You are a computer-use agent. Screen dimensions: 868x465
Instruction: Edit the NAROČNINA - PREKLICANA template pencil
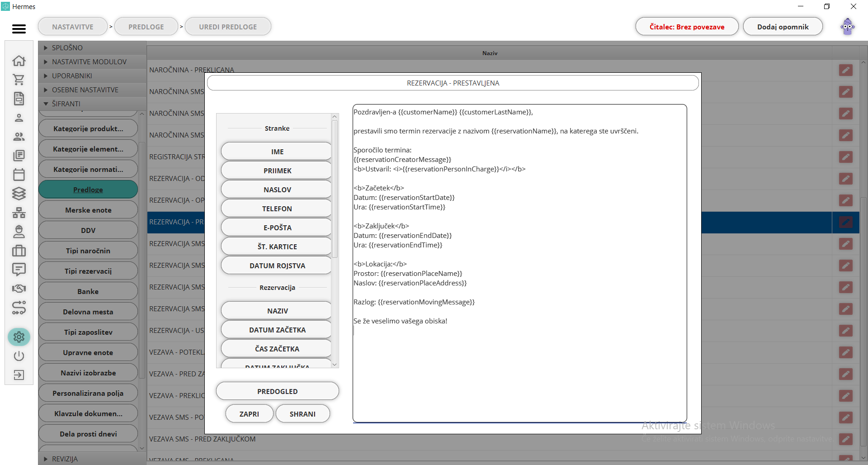tap(846, 70)
